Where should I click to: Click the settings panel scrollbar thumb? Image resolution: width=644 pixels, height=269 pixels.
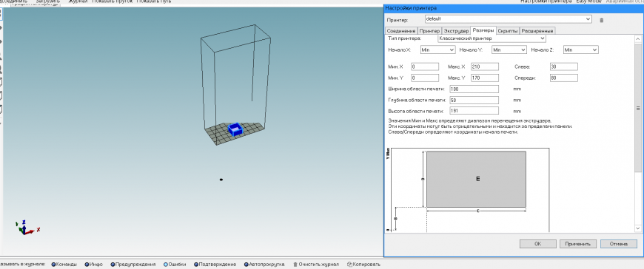coord(638,108)
